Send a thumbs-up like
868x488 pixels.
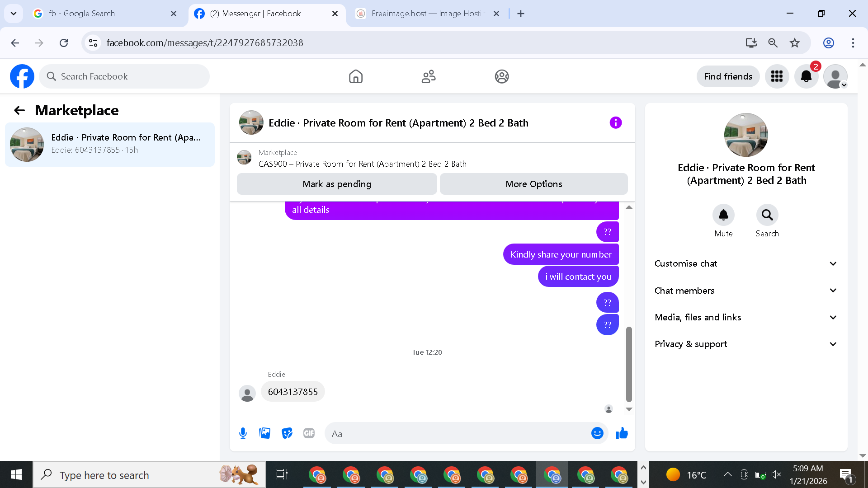(x=622, y=433)
